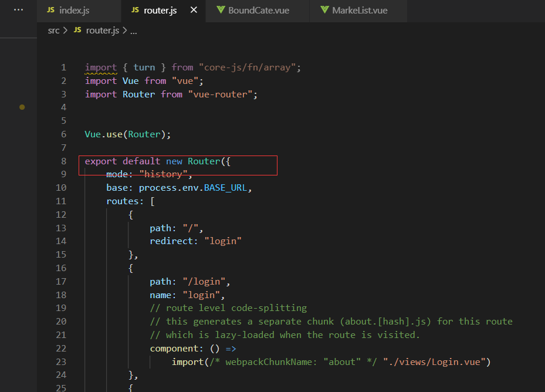This screenshot has width=545, height=392.
Task: Click the JS icon on index.js tab
Action: pyautogui.click(x=51, y=10)
